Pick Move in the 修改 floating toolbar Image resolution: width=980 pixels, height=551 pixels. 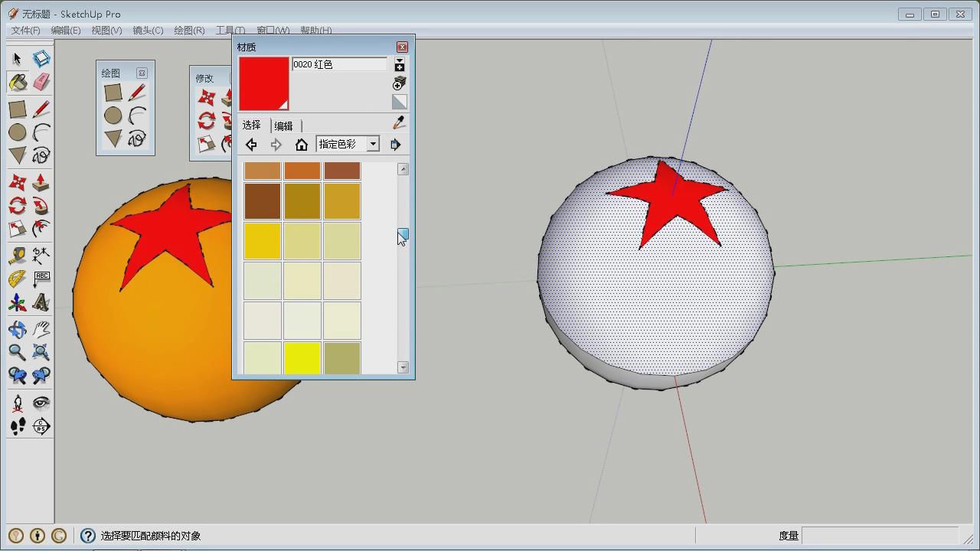207,98
